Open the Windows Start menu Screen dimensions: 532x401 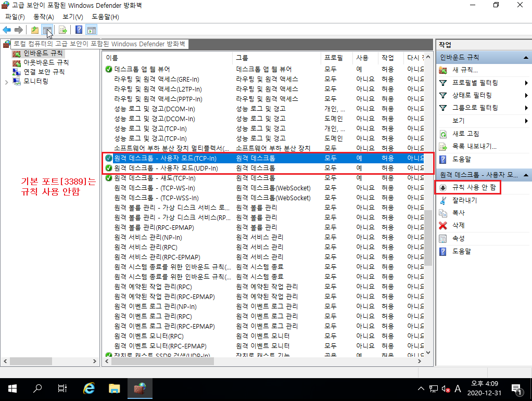click(x=12, y=389)
